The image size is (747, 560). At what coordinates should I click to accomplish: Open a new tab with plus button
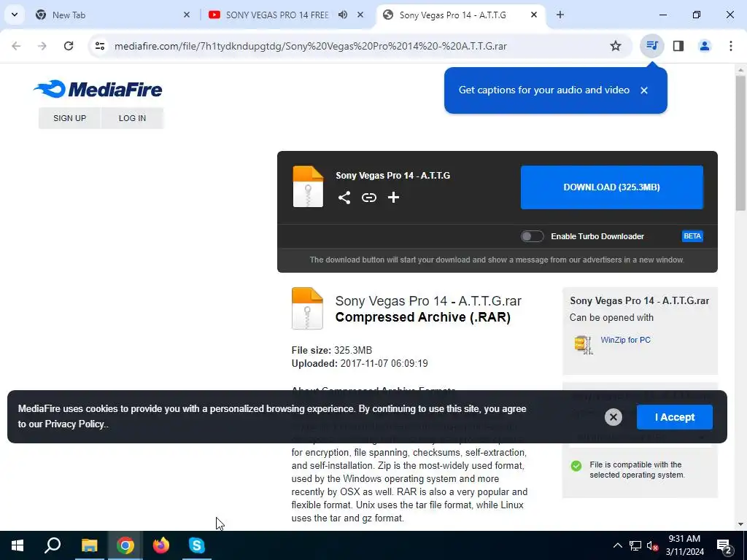[x=560, y=15]
